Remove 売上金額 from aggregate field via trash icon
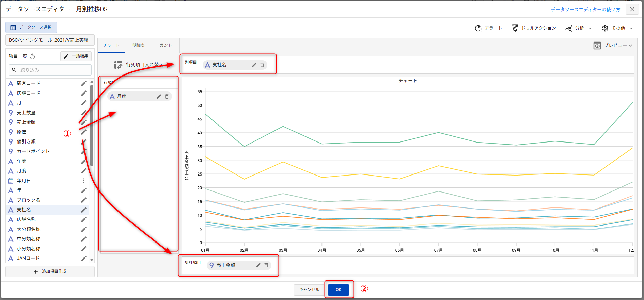 tap(266, 265)
